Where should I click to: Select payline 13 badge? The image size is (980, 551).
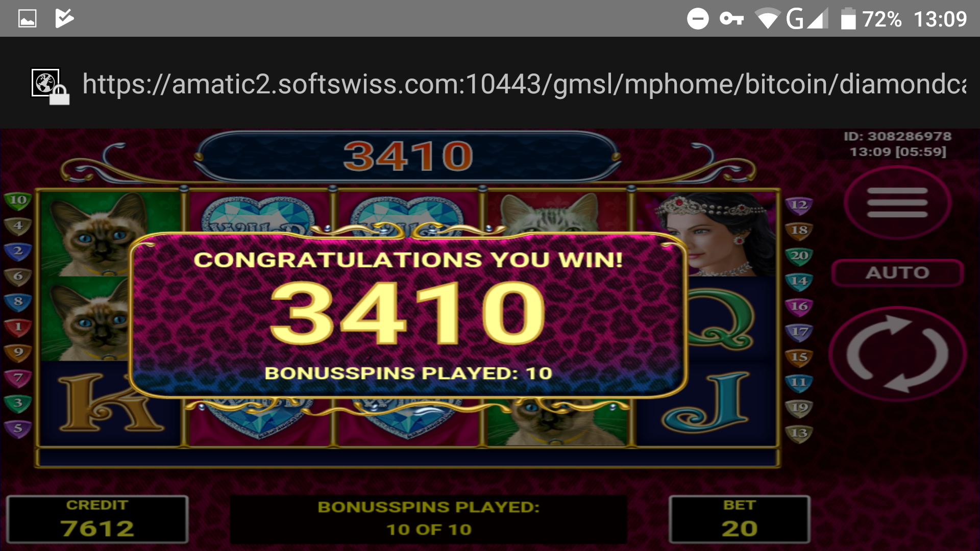coord(799,433)
